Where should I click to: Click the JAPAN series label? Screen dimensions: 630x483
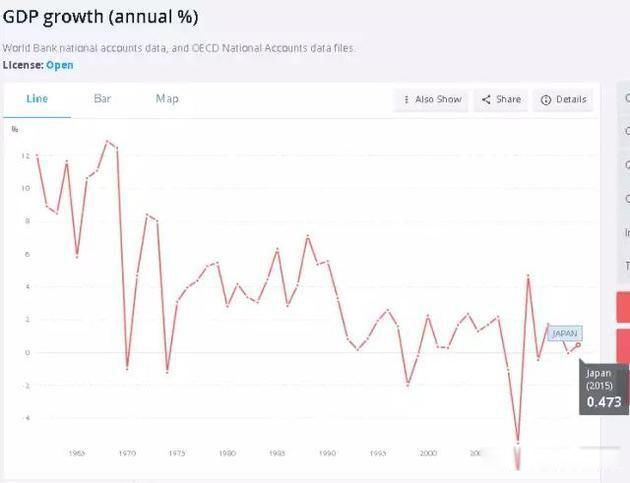[x=565, y=333]
